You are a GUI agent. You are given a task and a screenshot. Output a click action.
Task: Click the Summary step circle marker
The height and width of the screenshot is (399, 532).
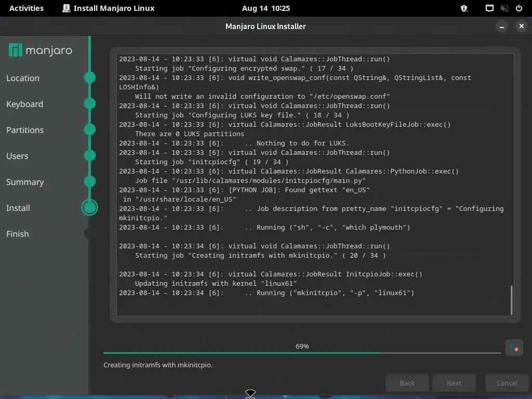89,181
